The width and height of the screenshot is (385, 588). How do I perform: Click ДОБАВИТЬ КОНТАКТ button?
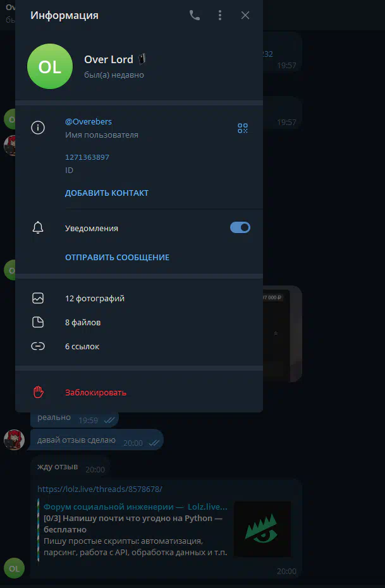[x=107, y=193]
